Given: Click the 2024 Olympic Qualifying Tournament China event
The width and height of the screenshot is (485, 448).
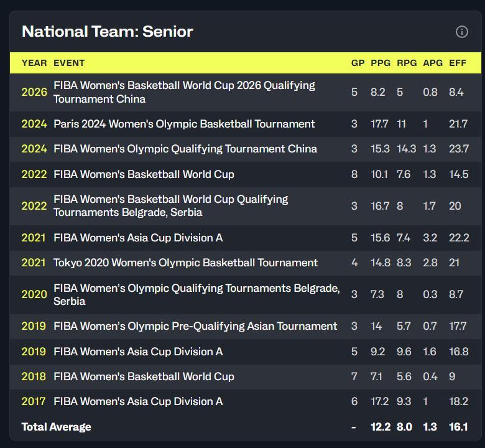Looking at the screenshot, I should [185, 149].
